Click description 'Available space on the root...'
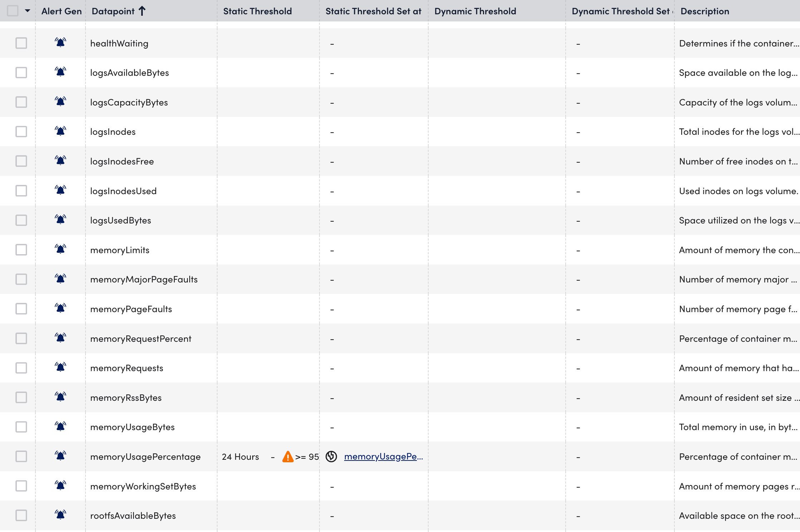The image size is (800, 532). (x=739, y=516)
